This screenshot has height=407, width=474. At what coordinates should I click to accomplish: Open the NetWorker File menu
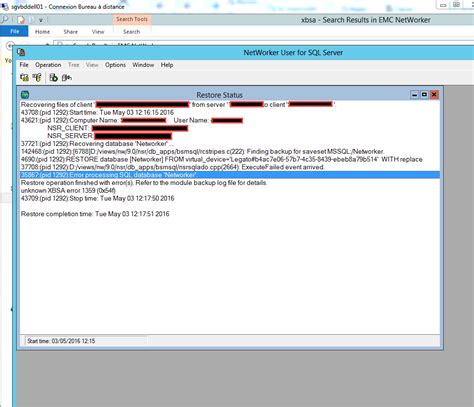pos(24,65)
